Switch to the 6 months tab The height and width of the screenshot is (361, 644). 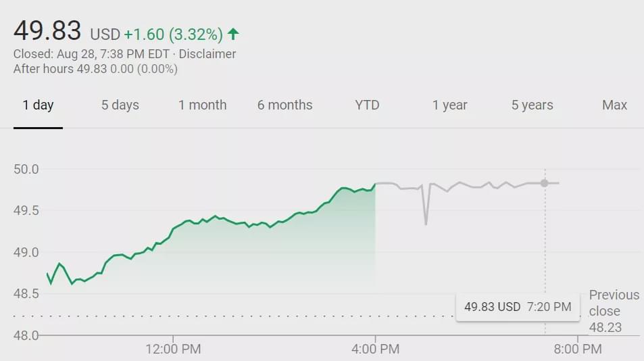coord(284,105)
